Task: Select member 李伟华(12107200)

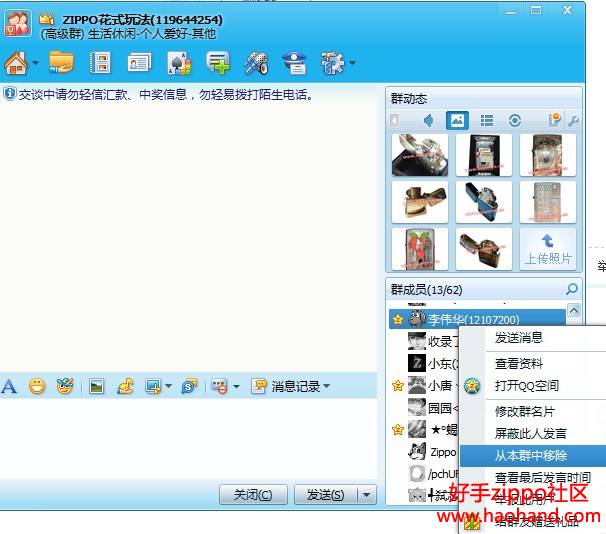Action: pos(477,320)
